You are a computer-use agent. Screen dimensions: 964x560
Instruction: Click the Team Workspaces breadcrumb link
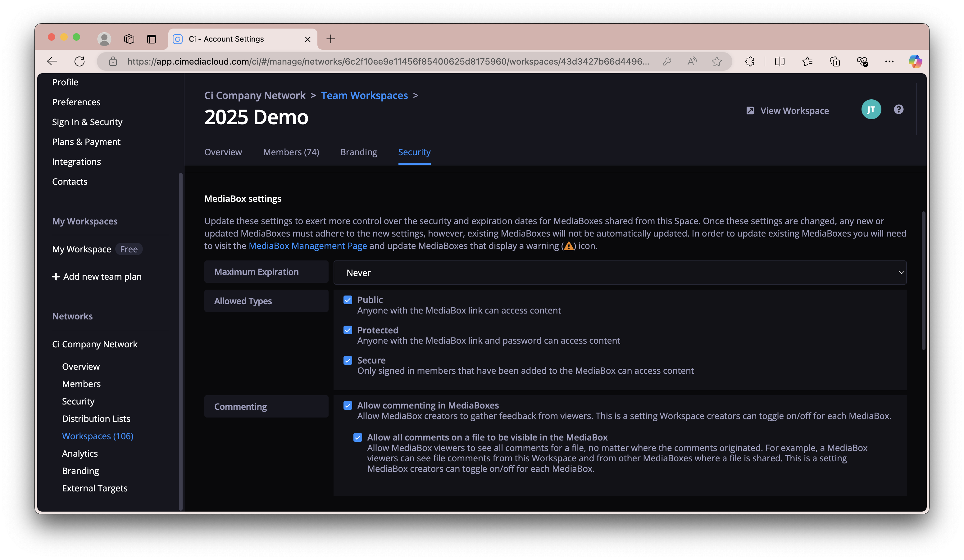point(364,96)
